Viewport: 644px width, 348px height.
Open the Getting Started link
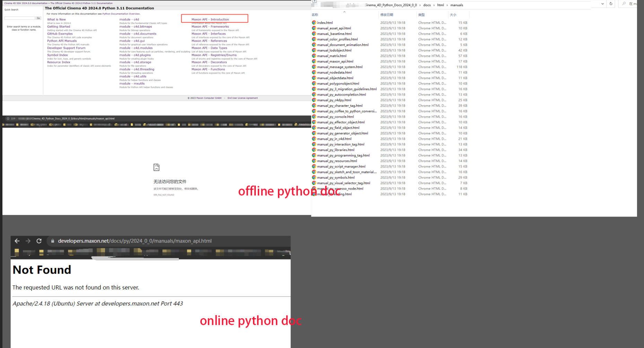59,27
